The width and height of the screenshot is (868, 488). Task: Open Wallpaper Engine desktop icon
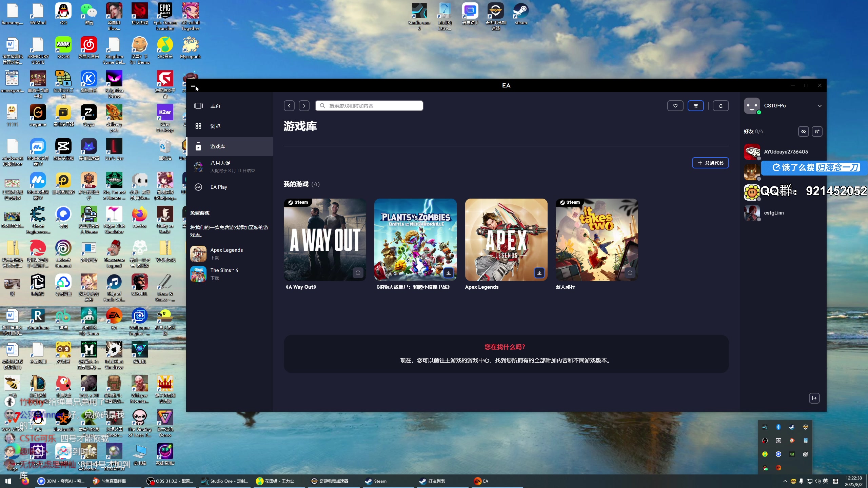139,321
